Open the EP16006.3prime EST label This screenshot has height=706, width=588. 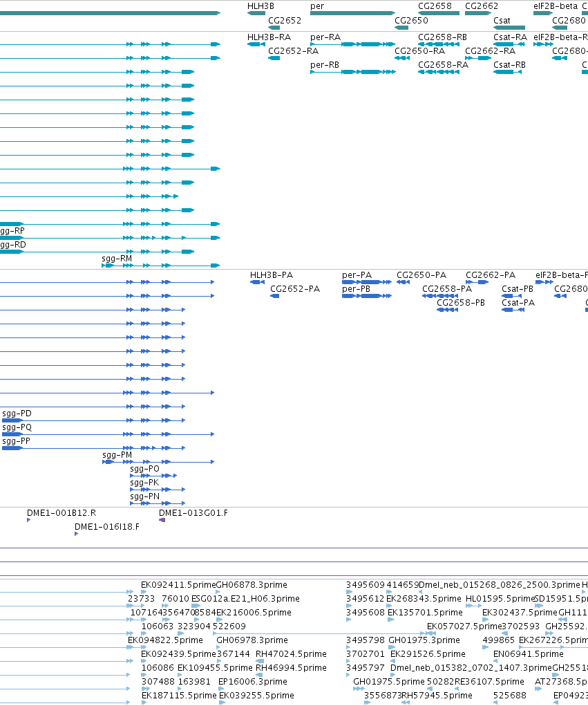253,682
